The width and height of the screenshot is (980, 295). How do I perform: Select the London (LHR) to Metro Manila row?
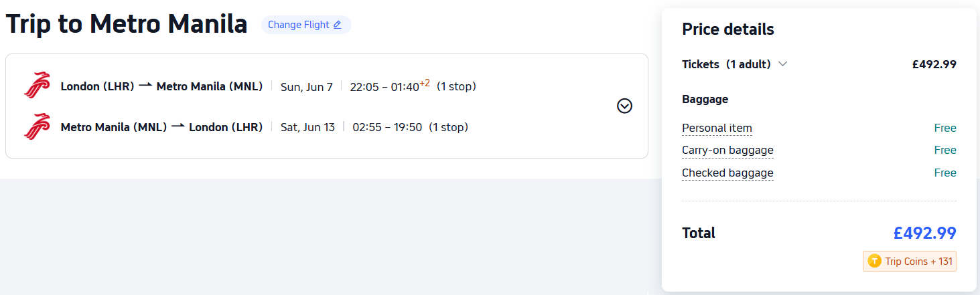coord(268,86)
